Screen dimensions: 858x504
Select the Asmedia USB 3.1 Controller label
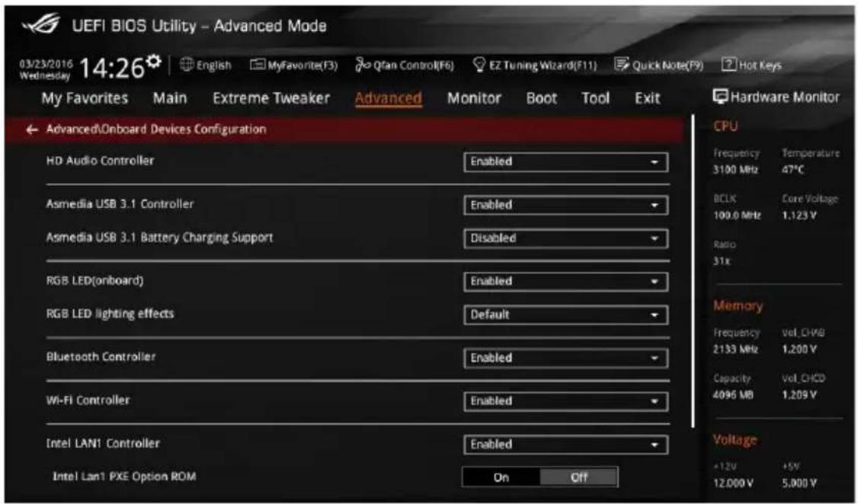[120, 204]
